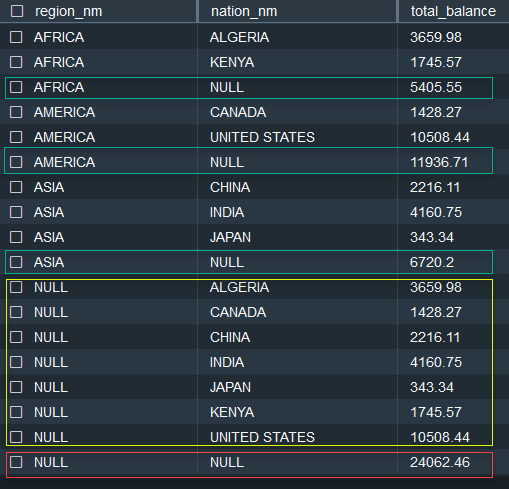Screen dimensions: 509x489
Task: Tick checkbox for NULL UNITED STATES row
Action: pyautogui.click(x=16, y=437)
